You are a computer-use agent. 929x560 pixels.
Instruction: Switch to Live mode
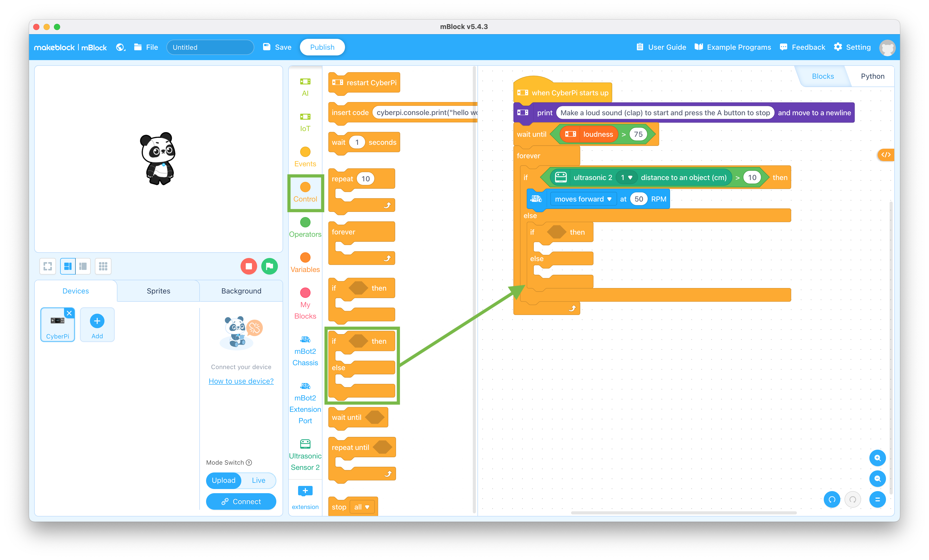(x=258, y=480)
